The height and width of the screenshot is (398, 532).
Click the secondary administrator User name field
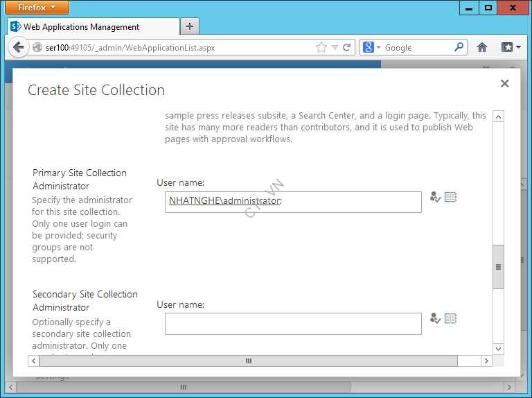[293, 323]
